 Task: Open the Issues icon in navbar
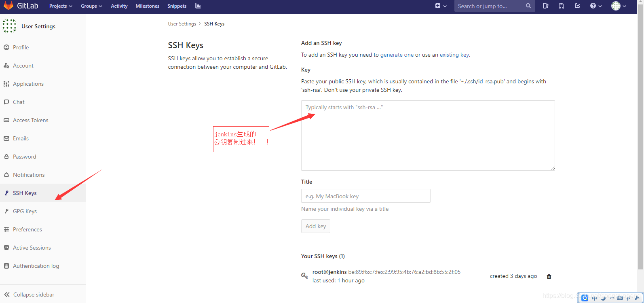545,6
